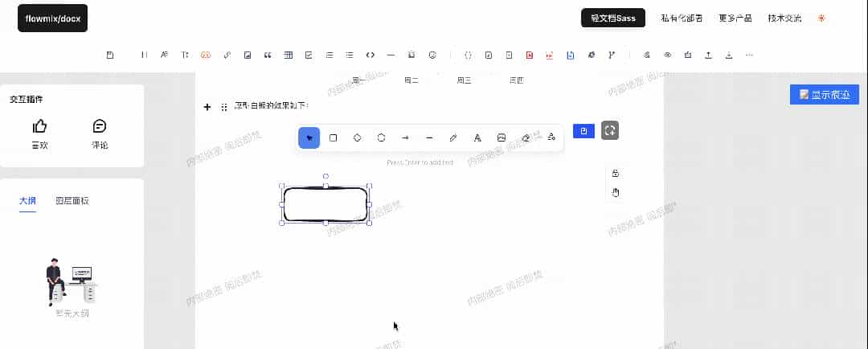
Task: Click the save document icon in toolbar
Action: point(110,55)
